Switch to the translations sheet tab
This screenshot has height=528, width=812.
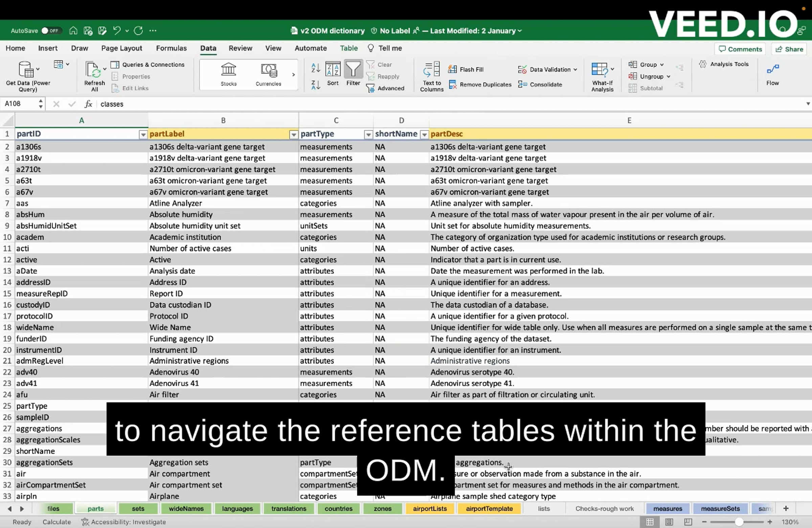(289, 509)
